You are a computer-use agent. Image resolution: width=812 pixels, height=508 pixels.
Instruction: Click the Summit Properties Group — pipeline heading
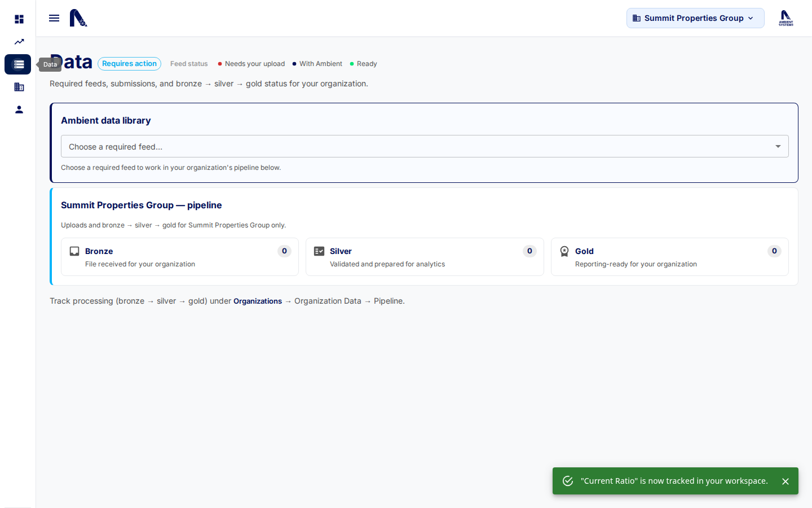pyautogui.click(x=142, y=205)
